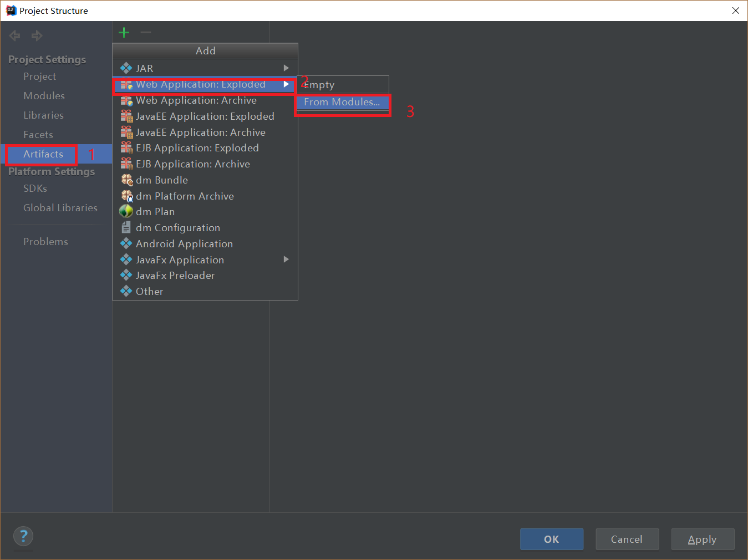Click the Other artifact icon
Screen dimensions: 748x560
[126, 292]
